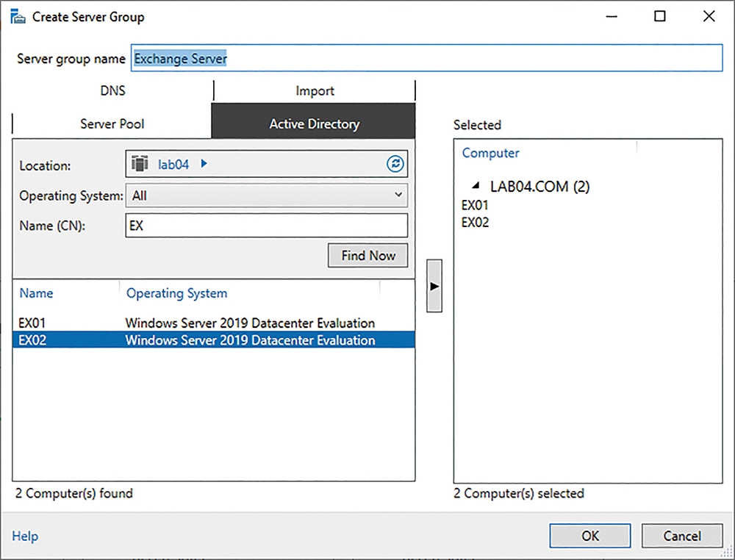Click the refresh icon in Location field
Viewport: 735px width, 560px height.
coord(395,164)
